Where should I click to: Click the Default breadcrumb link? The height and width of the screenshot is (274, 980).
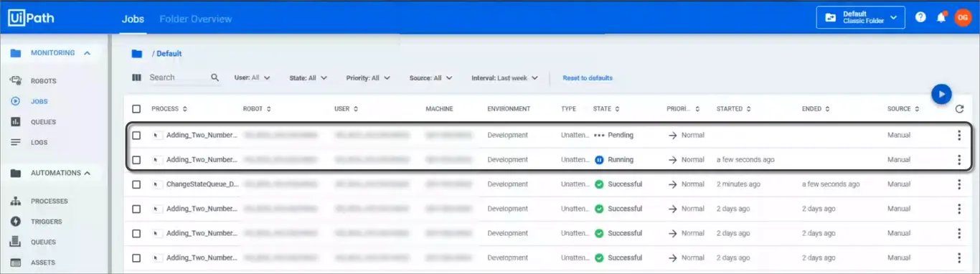(169, 53)
